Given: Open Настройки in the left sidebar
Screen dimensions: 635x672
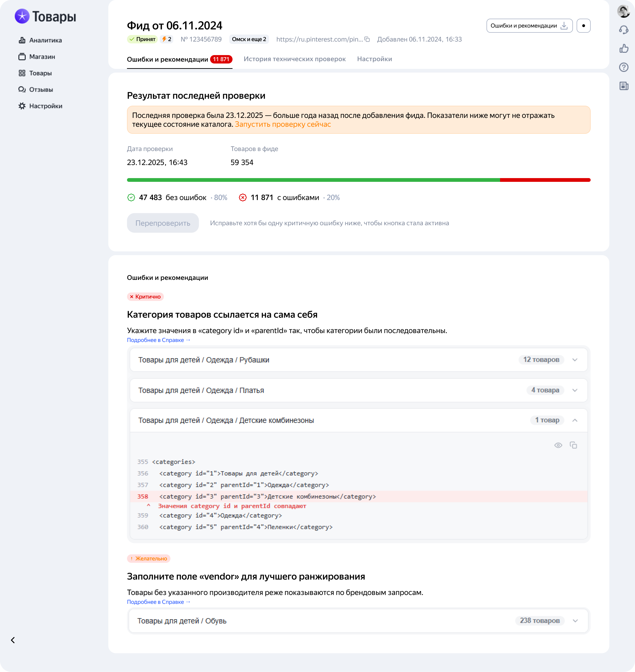Looking at the screenshot, I should [40, 106].
